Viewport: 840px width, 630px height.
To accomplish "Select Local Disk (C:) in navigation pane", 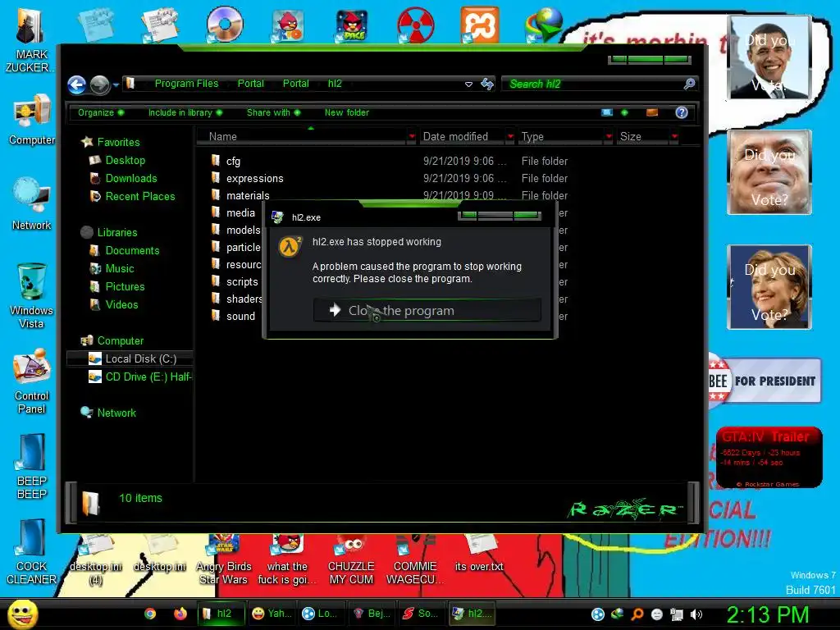I will pyautogui.click(x=130, y=359).
